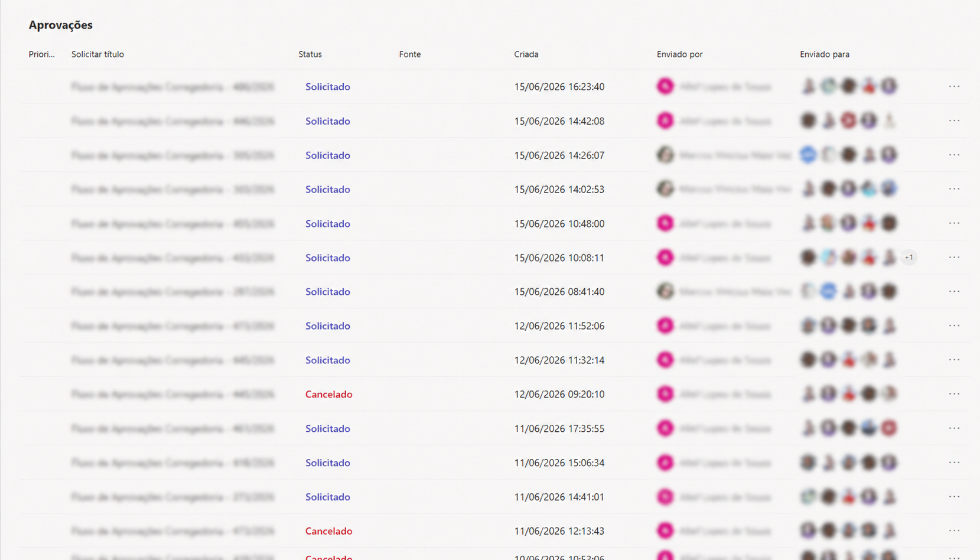This screenshot has height=560, width=980.
Task: Open more options for 15/06/2026 14:26:07 row
Action: tap(954, 155)
